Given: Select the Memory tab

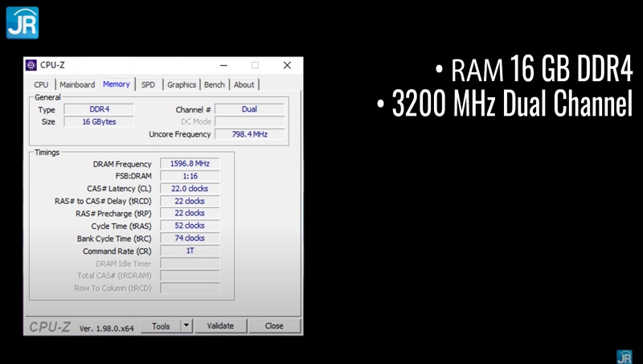Looking at the screenshot, I should click(x=117, y=84).
